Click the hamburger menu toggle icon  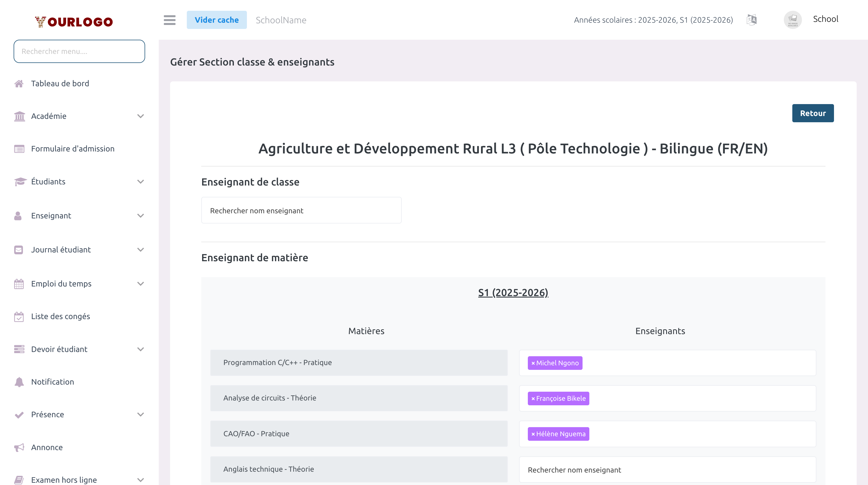click(170, 20)
